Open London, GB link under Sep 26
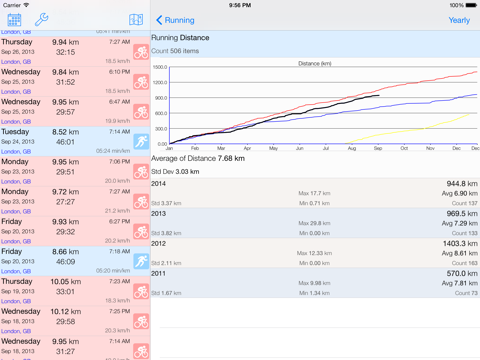This screenshot has height=360, width=480. click(x=16, y=62)
